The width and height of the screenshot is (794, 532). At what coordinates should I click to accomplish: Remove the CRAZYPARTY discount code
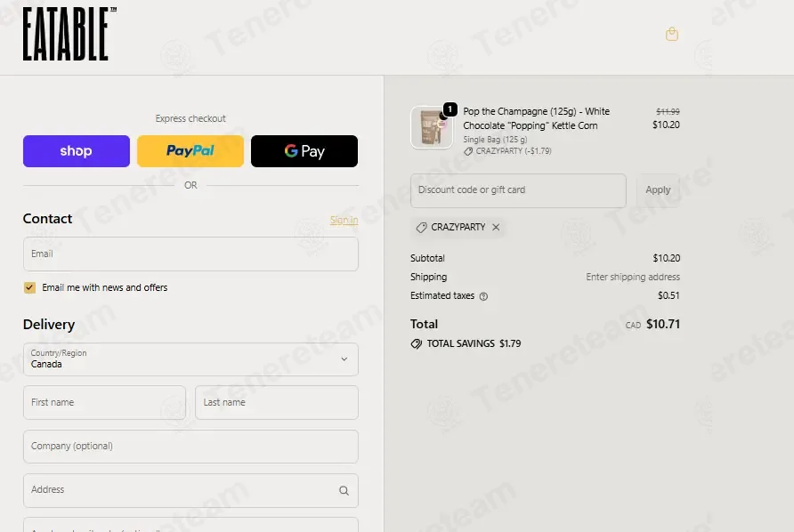(496, 227)
